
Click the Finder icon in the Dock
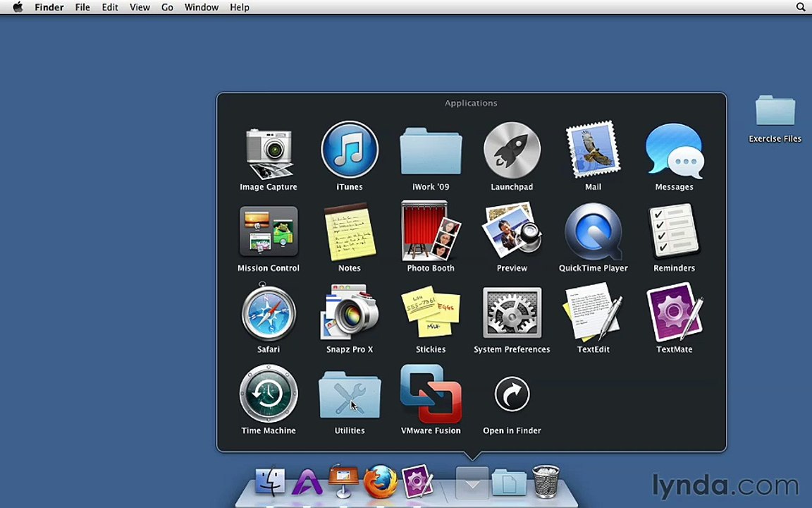270,481
